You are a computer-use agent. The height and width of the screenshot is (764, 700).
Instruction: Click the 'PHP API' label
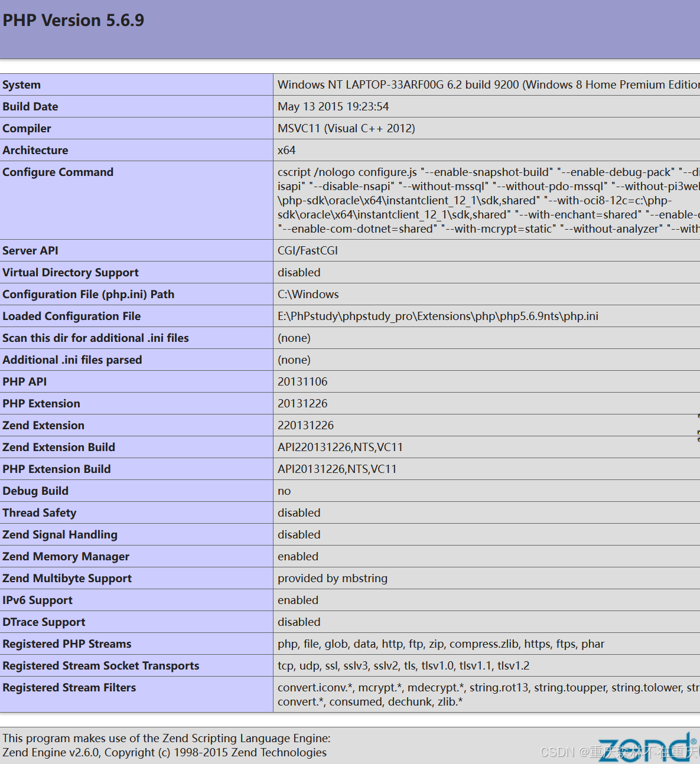(x=24, y=381)
